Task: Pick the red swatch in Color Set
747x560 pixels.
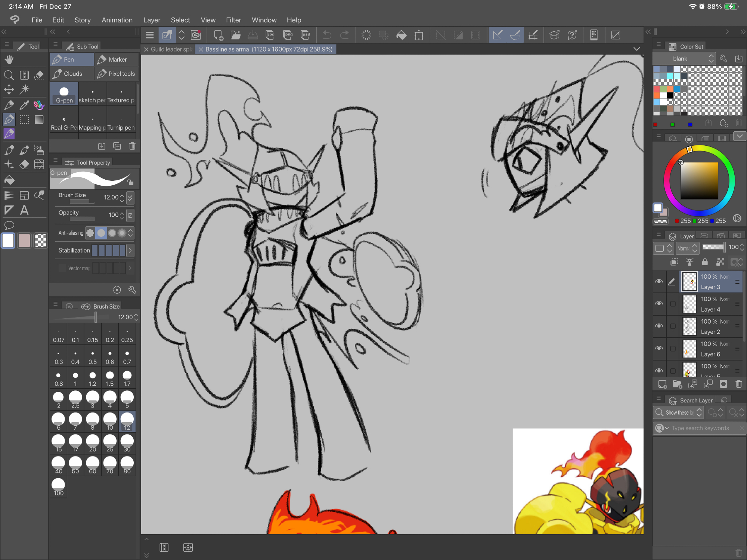Action: (657, 89)
